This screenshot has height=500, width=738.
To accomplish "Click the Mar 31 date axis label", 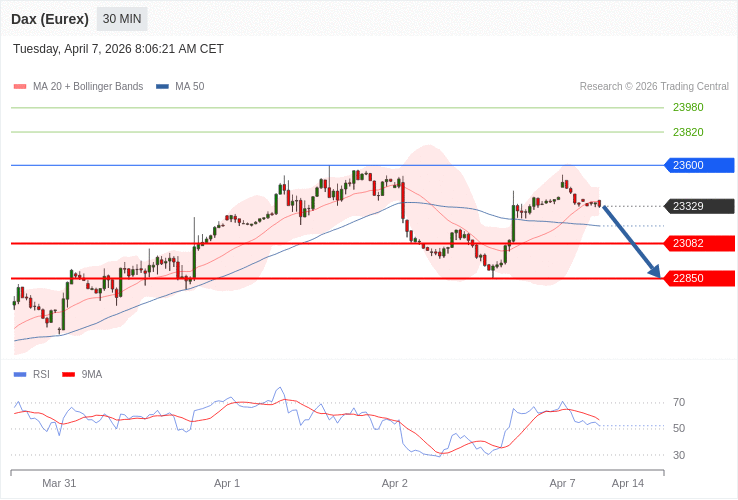I will 59,483.
